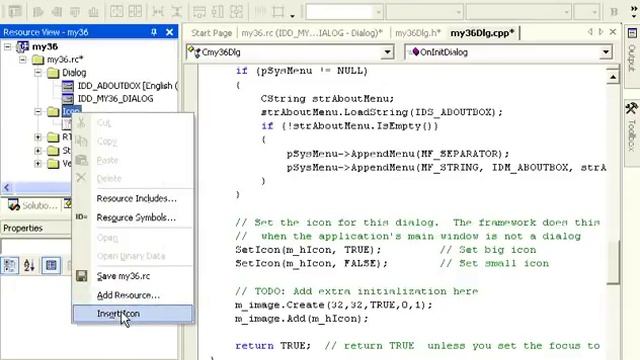Click the Center Vertical toolbar icon
Screen dimensions: 640x360
point(117,11)
